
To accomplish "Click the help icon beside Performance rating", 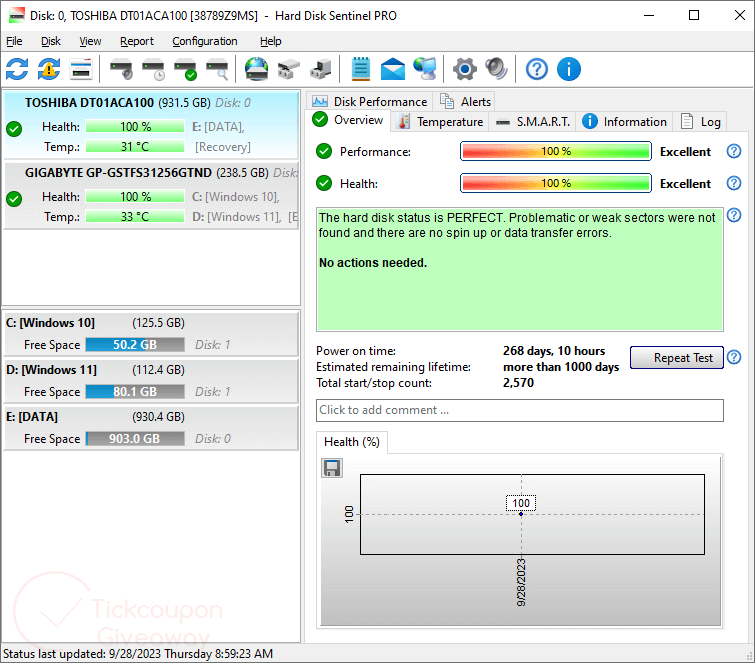I will (733, 152).
